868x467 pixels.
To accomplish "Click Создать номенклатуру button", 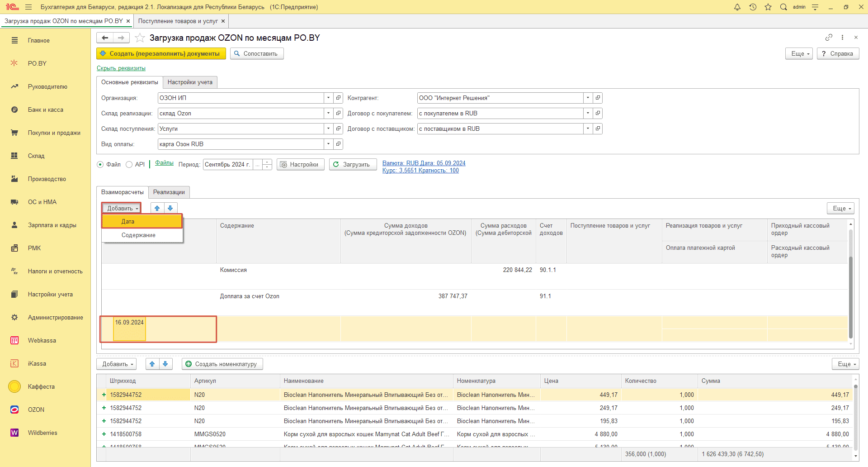I will [x=222, y=364].
